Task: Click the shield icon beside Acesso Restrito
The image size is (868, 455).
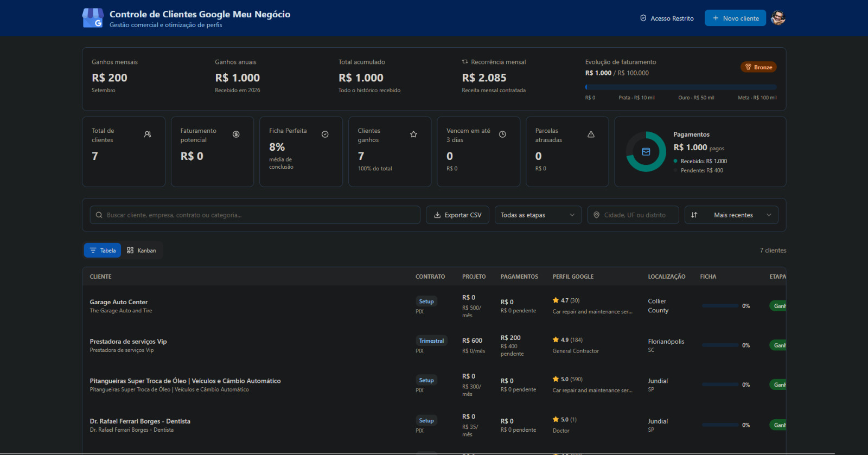Action: (x=643, y=18)
